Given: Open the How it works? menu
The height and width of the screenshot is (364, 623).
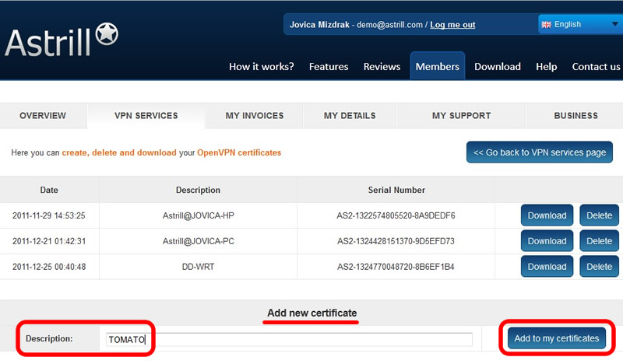Looking at the screenshot, I should click(x=262, y=66).
